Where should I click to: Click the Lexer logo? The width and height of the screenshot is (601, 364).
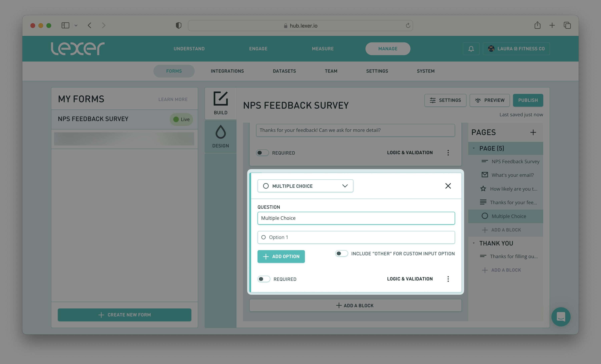pyautogui.click(x=78, y=49)
